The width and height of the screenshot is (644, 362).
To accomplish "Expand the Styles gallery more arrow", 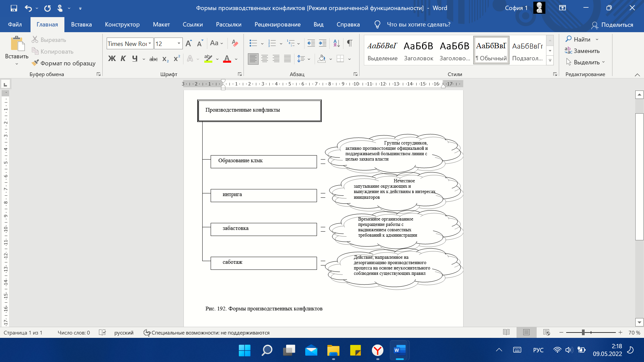I will 550,61.
